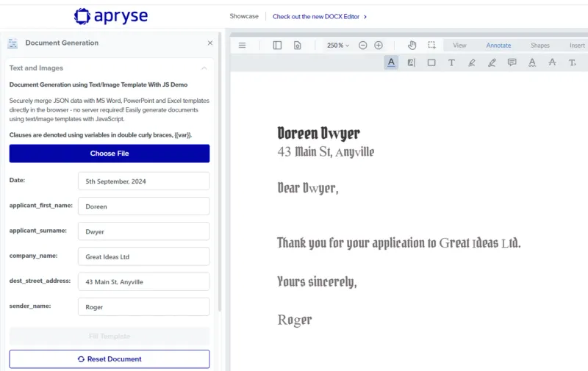Image resolution: width=588 pixels, height=371 pixels.
Task: Close the Document Generation panel
Action: [210, 43]
